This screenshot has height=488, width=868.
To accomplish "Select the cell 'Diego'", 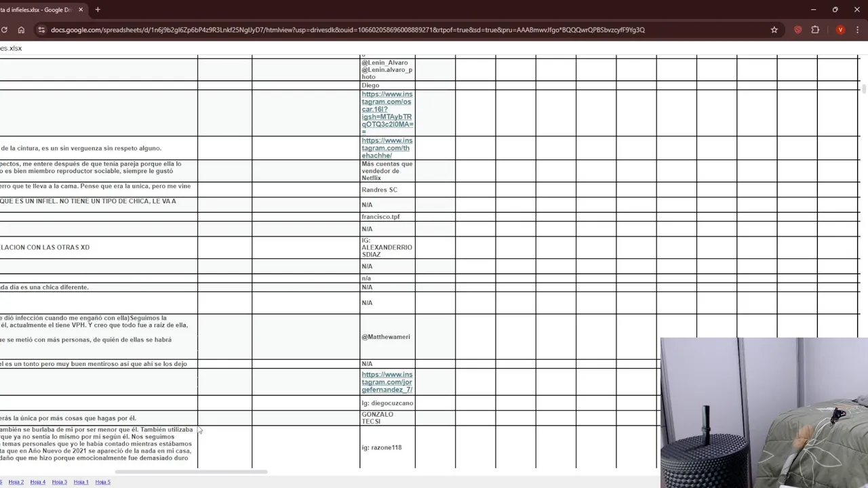I will pyautogui.click(x=387, y=85).
